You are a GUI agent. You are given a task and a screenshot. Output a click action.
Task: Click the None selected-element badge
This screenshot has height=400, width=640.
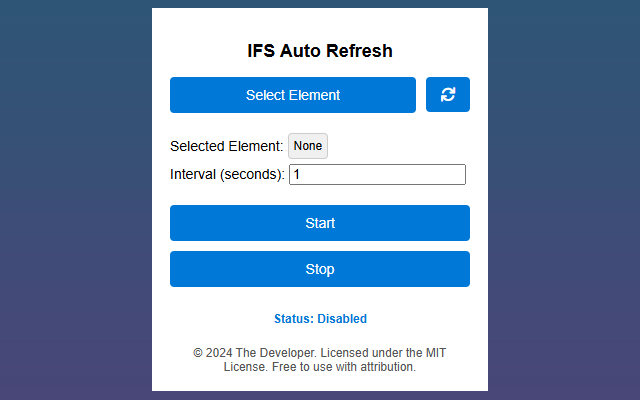point(308,146)
